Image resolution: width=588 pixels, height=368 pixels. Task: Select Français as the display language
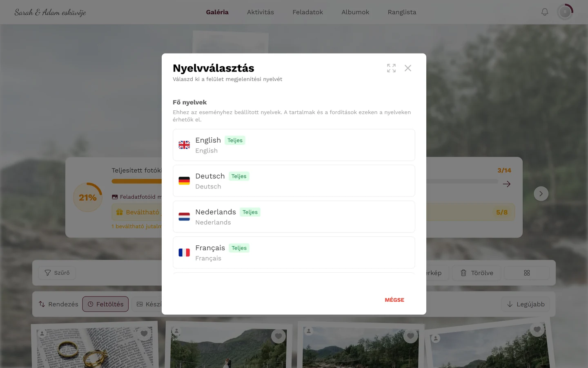pyautogui.click(x=294, y=253)
